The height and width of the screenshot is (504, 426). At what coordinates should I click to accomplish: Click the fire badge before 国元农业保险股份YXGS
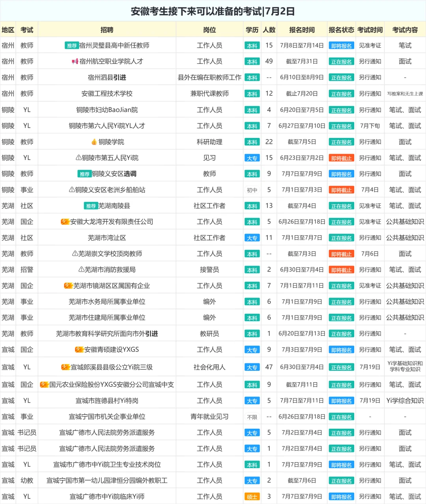[x=44, y=385]
